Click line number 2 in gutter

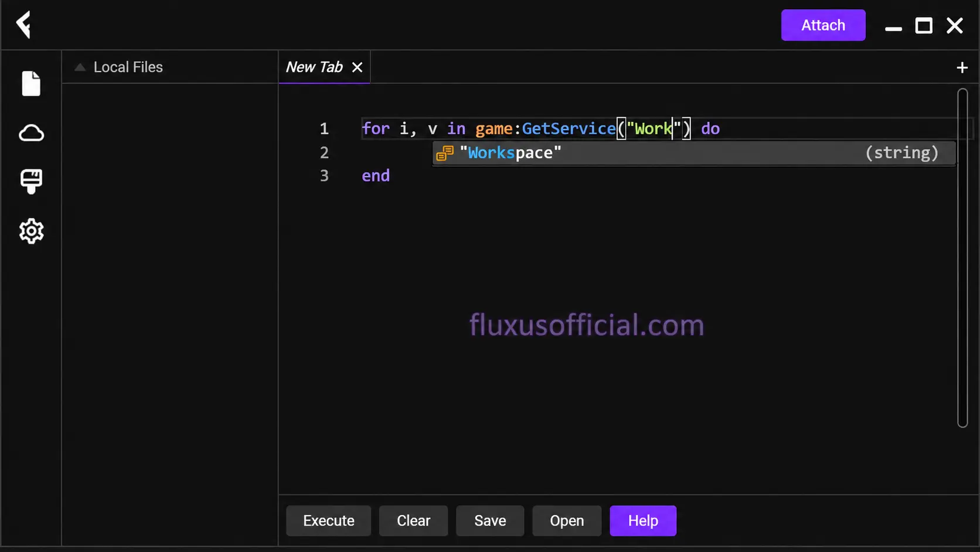324,153
